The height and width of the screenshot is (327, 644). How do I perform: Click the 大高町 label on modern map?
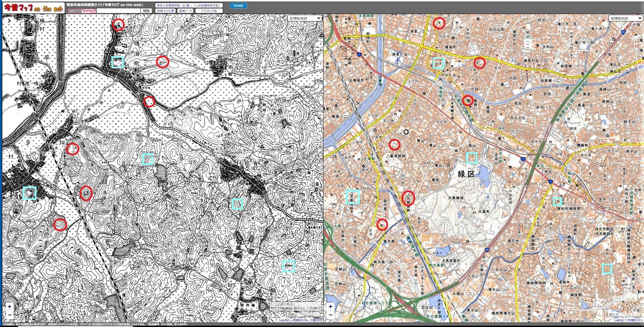click(484, 212)
